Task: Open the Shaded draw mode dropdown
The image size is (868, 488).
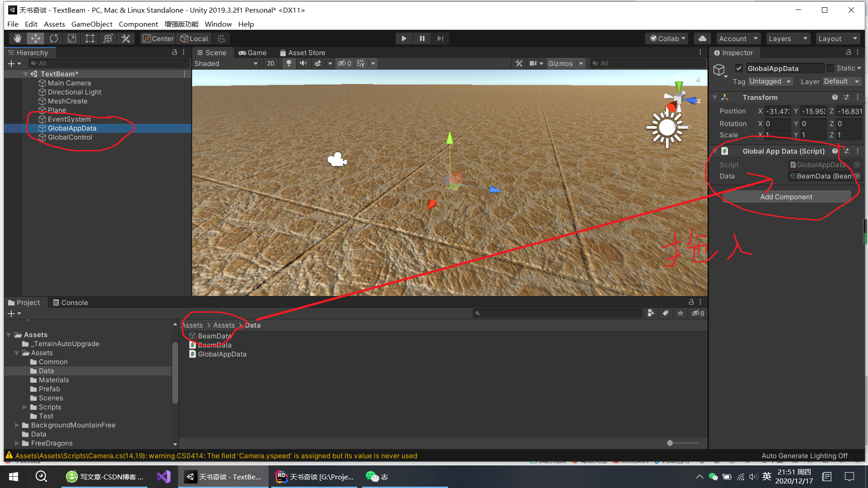Action: pyautogui.click(x=226, y=63)
